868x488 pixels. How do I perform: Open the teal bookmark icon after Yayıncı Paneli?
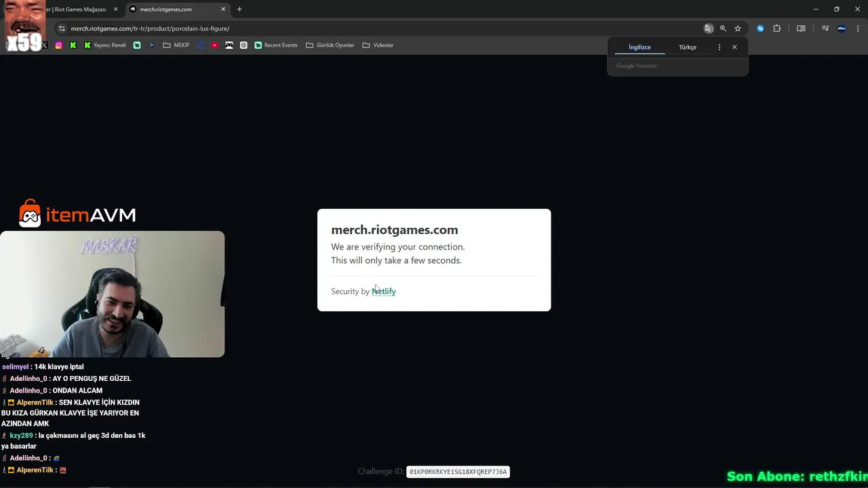137,45
